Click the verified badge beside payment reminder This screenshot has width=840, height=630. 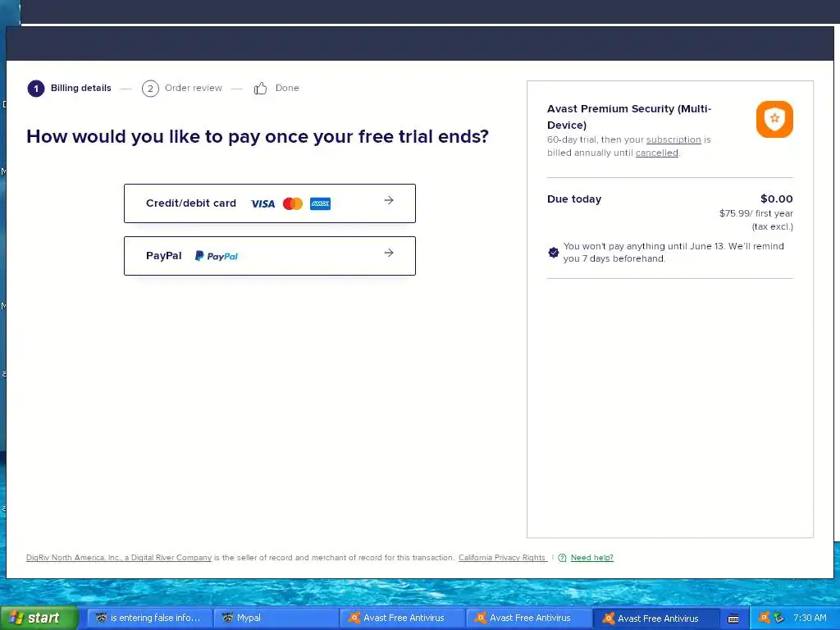(554, 253)
